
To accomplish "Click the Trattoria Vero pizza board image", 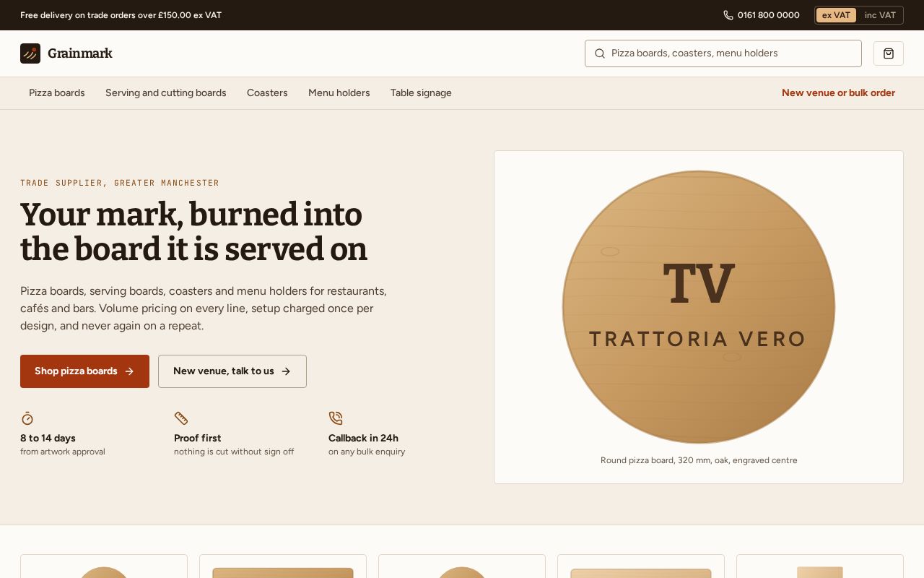I will [699, 307].
